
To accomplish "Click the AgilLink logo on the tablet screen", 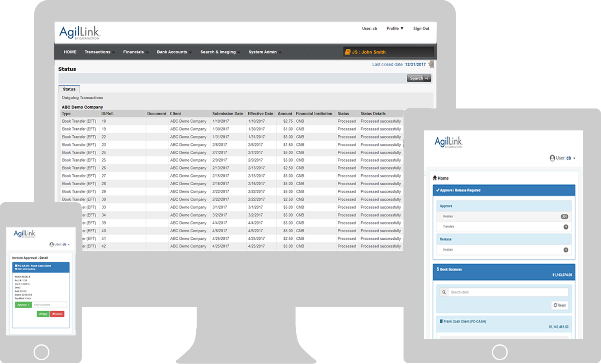I will [x=449, y=142].
